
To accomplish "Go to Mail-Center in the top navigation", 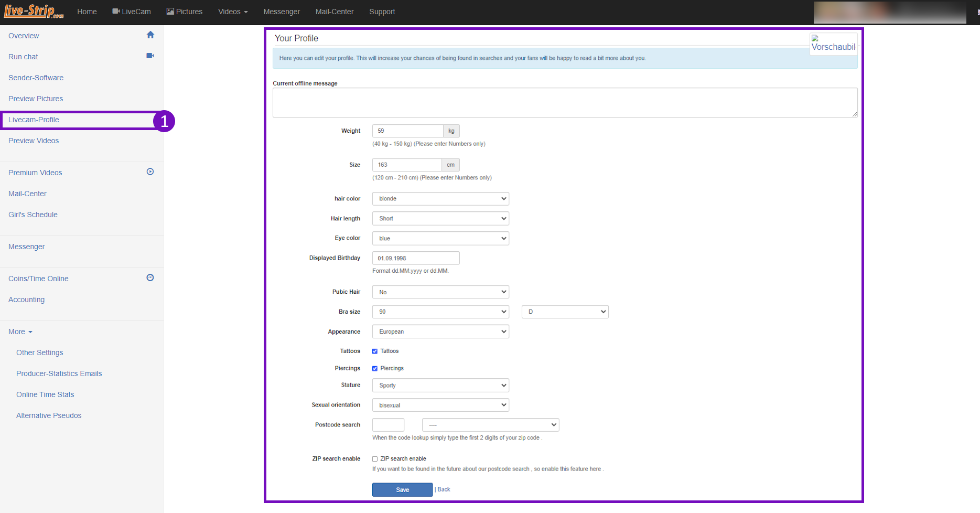I will (335, 12).
